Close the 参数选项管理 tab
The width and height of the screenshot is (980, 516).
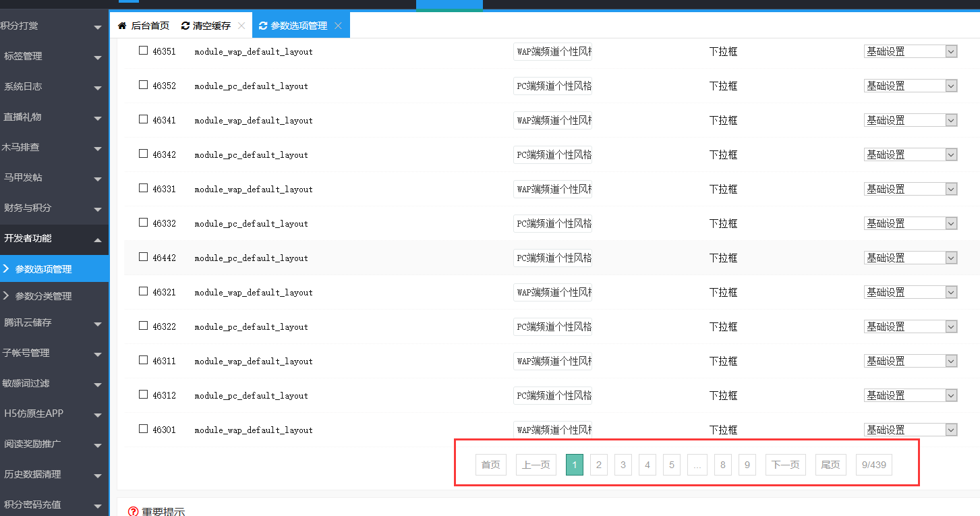tap(338, 26)
